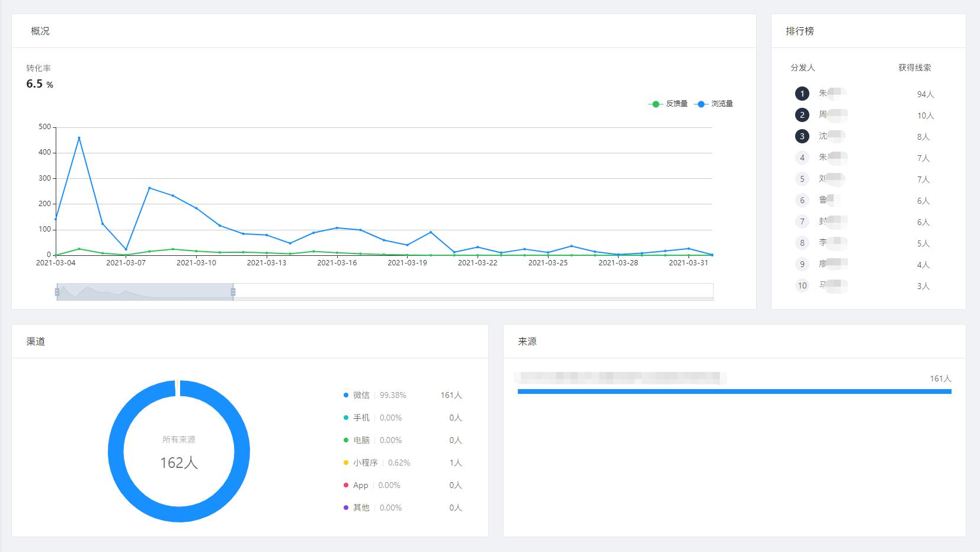The height and width of the screenshot is (552, 980).
Task: Click the rank 10 badge in 排行榜
Action: pos(802,285)
